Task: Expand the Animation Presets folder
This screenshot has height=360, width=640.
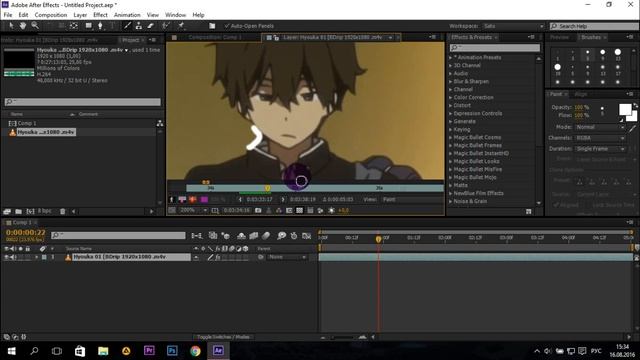Action: pos(451,58)
